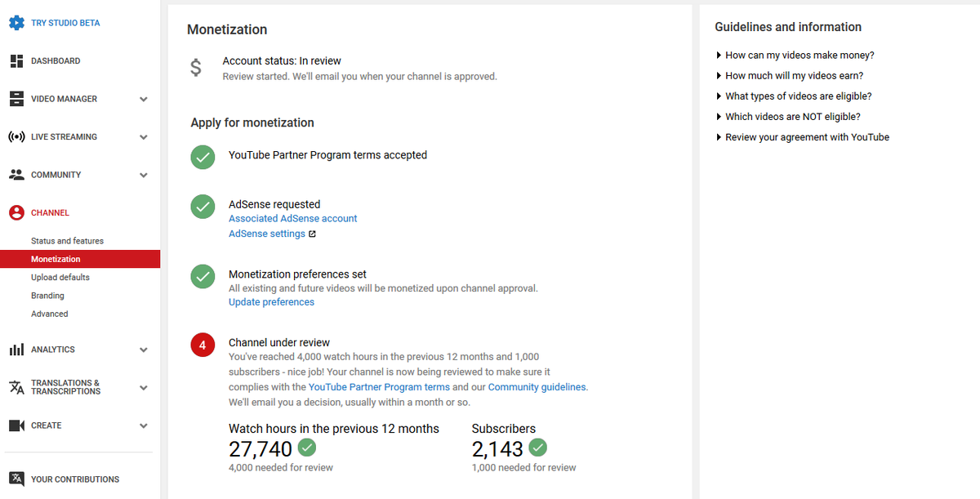This screenshot has width=980, height=499.
Task: Click green checkmark beside AdSense requested
Action: point(203,207)
